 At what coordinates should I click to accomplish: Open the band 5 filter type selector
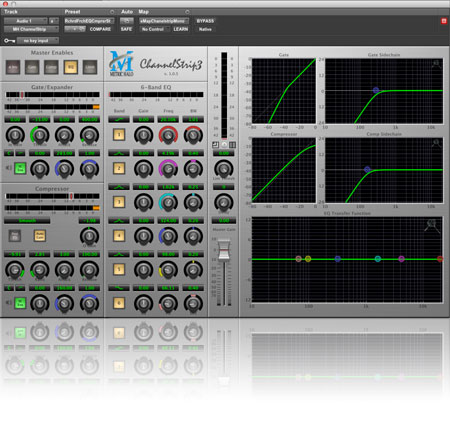119,254
